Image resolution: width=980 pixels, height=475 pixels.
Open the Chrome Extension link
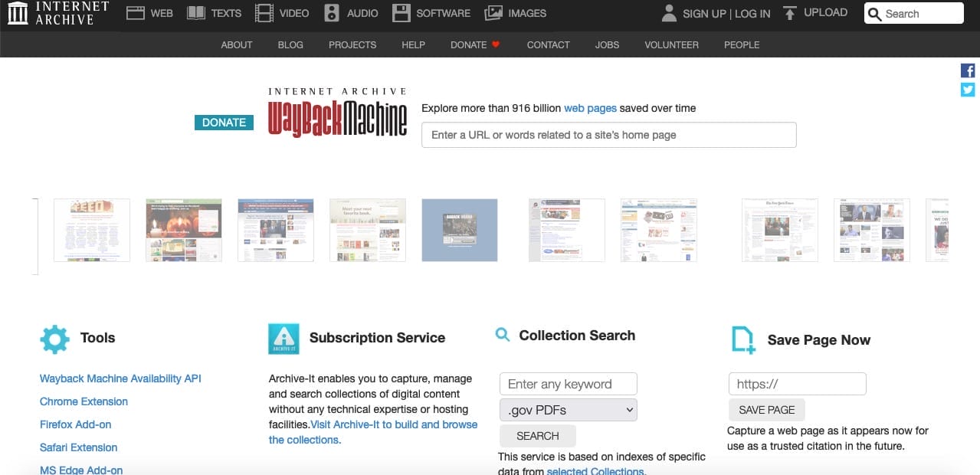(84, 401)
